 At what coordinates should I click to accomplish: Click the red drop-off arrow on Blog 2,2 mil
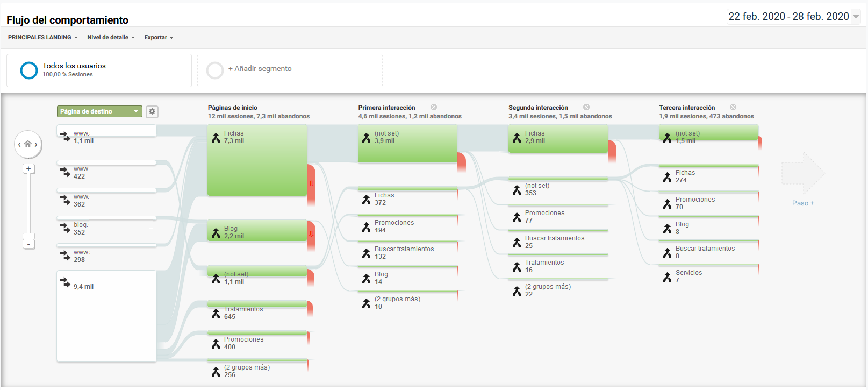click(x=311, y=234)
